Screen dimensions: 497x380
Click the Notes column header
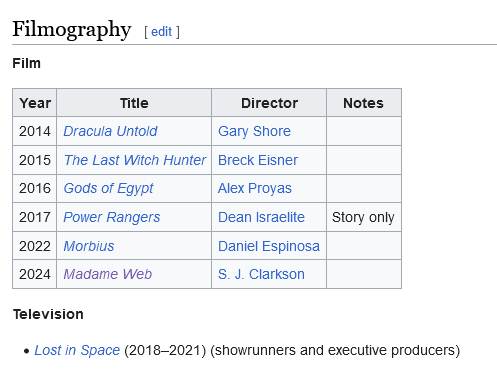pos(364,103)
